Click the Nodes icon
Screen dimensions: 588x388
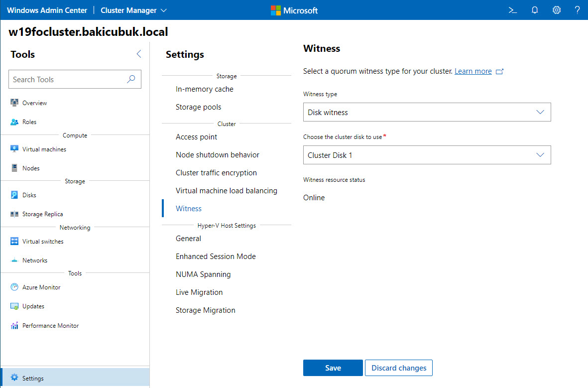(14, 168)
